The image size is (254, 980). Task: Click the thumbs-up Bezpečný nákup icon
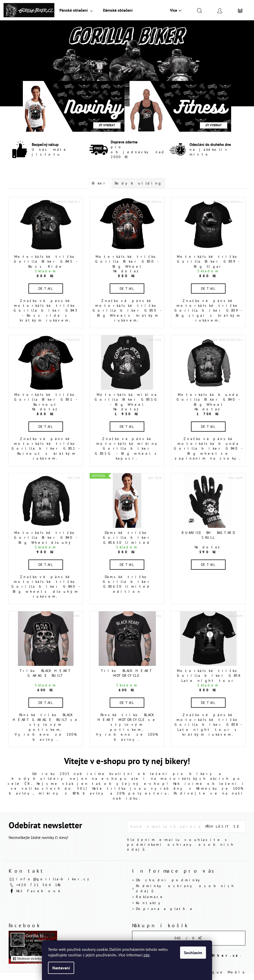pyautogui.click(x=19, y=149)
